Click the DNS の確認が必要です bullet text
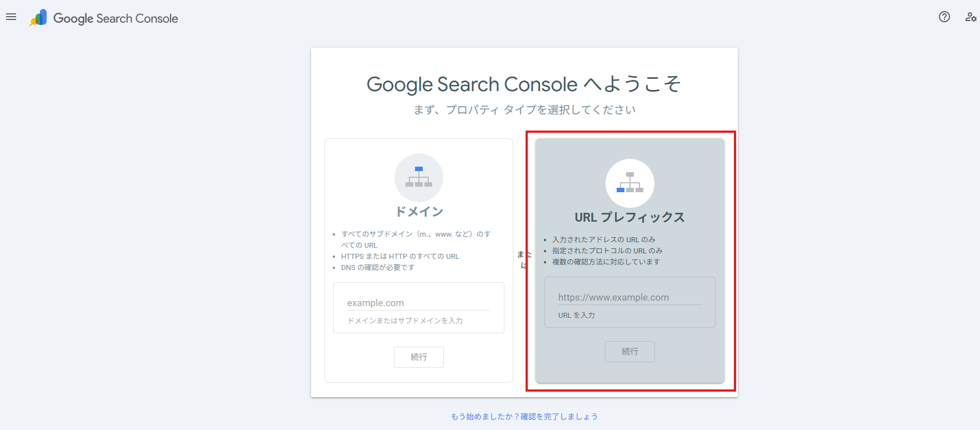This screenshot has width=980, height=430. pos(378,267)
